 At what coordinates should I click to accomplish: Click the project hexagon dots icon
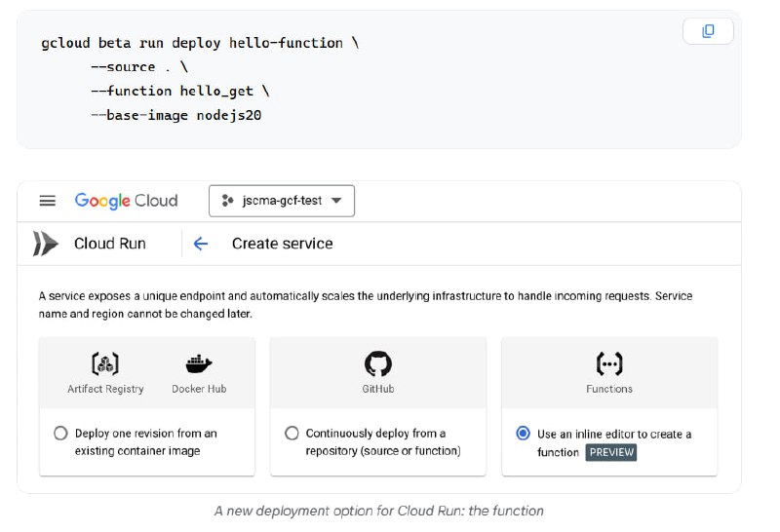coord(227,201)
